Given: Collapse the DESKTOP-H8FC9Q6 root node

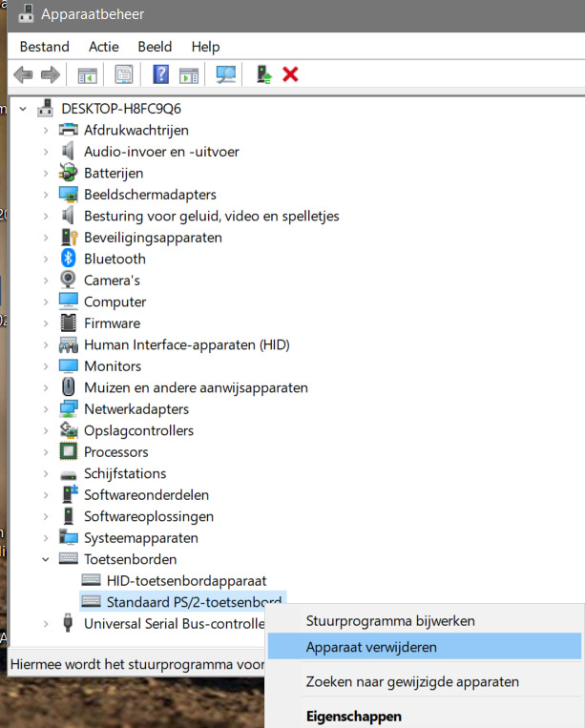Looking at the screenshot, I should [x=23, y=109].
